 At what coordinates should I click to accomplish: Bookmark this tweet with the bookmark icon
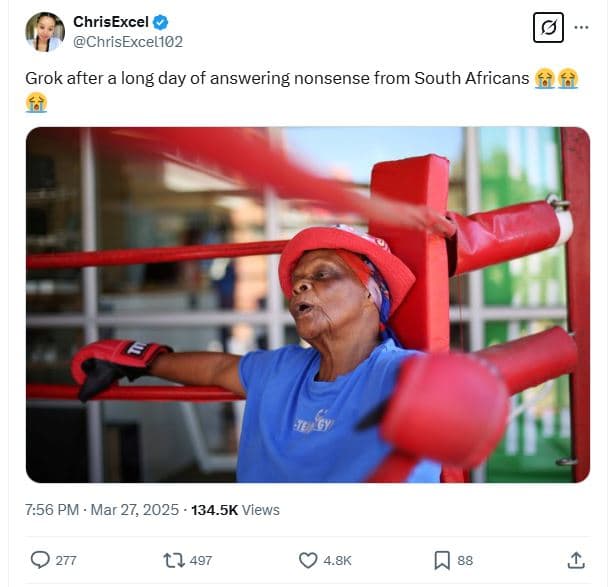(x=442, y=560)
